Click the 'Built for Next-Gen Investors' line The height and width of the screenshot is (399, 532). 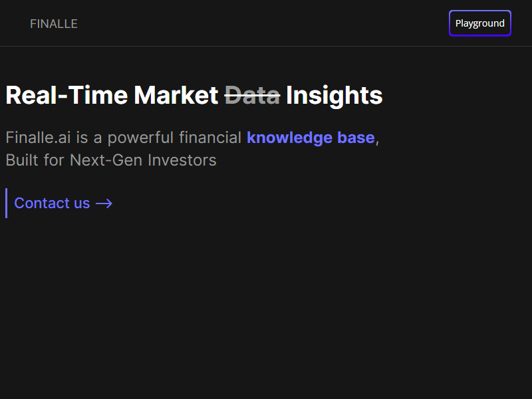click(111, 160)
